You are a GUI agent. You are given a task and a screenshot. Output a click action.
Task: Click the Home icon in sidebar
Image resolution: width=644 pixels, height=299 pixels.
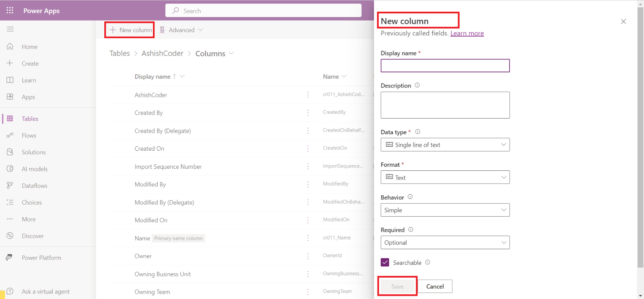click(10, 47)
